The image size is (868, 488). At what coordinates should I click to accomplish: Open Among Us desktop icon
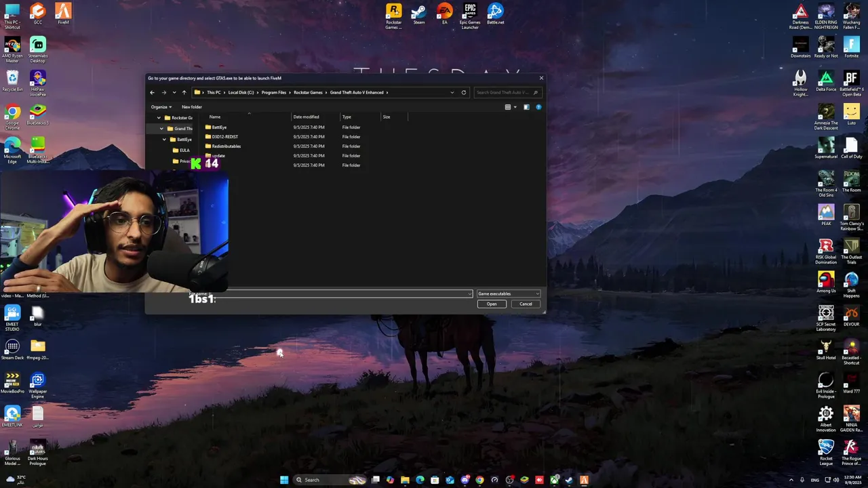[826, 283]
